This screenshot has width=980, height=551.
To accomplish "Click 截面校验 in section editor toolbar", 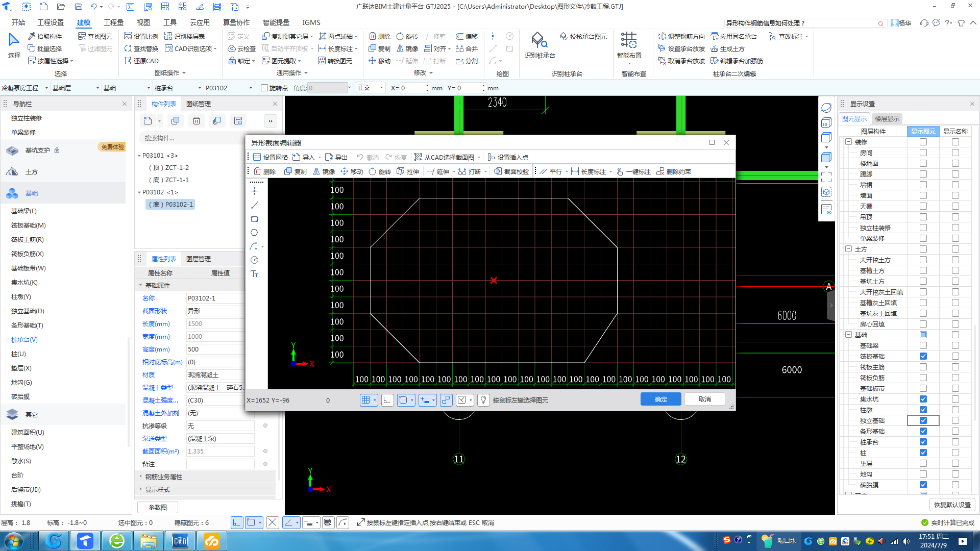I will click(511, 171).
